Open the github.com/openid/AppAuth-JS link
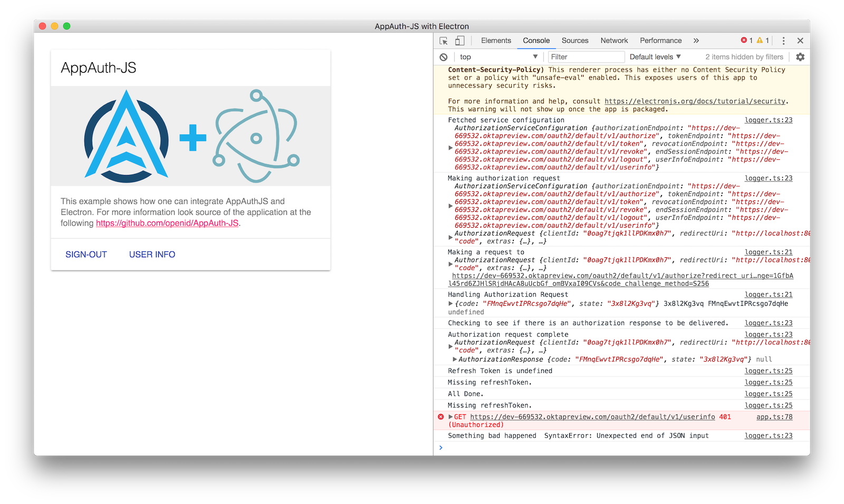Image resolution: width=844 pixels, height=504 pixels. click(x=167, y=223)
